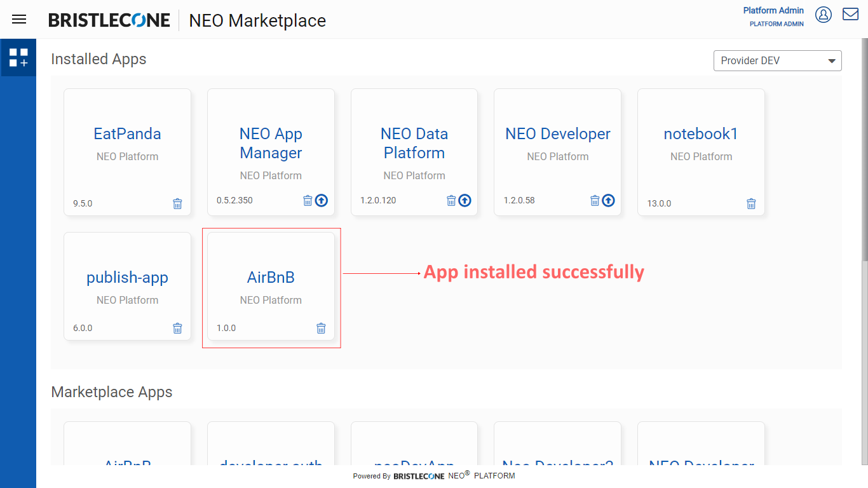Open the installed AirBnB card title
Image resolution: width=868 pixels, height=488 pixels.
coord(271,278)
